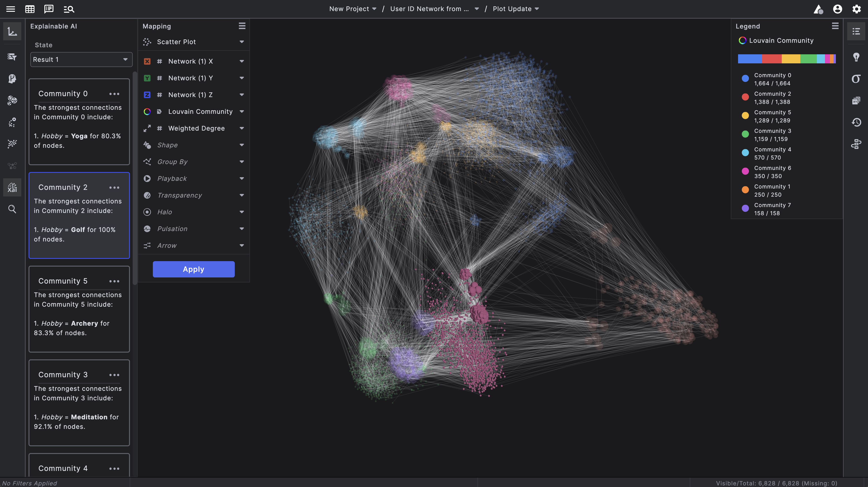Screen dimensions: 868x487
Task: Open the history clock icon
Action: [x=856, y=122]
